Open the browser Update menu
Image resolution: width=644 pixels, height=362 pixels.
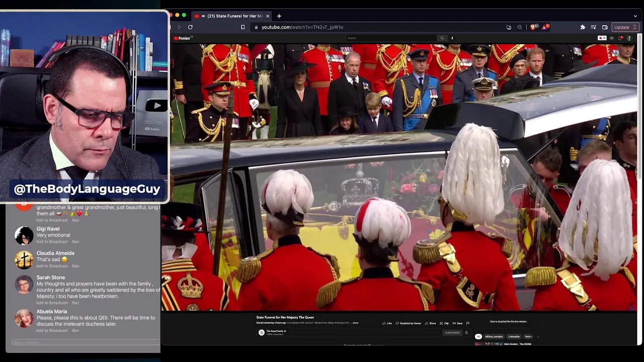click(625, 27)
